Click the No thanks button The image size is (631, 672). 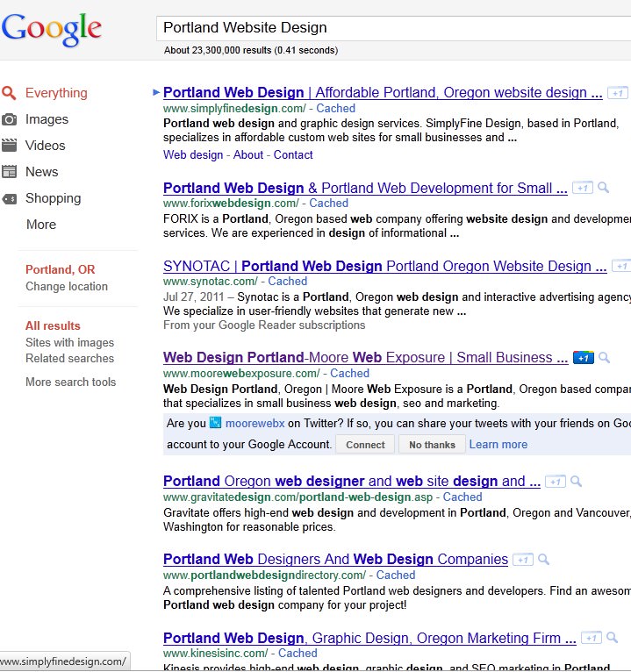432,445
